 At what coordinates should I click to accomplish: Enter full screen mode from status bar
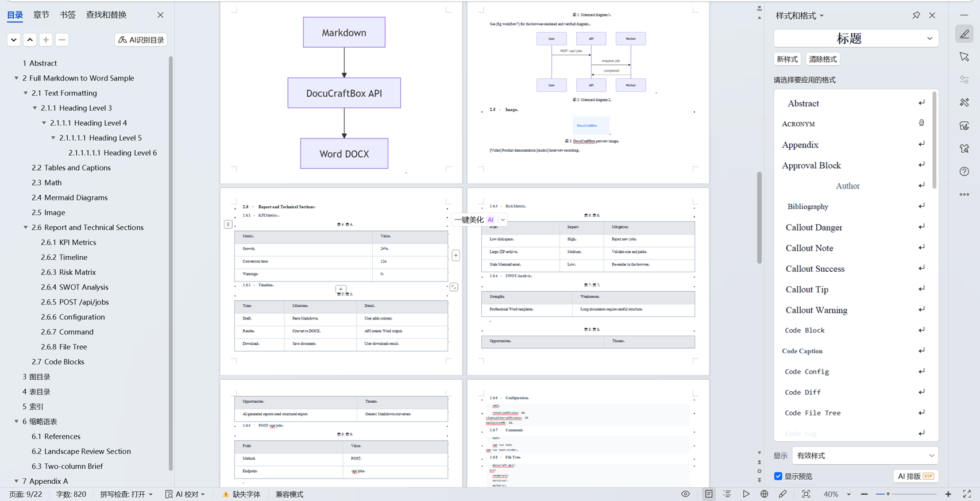click(x=967, y=494)
